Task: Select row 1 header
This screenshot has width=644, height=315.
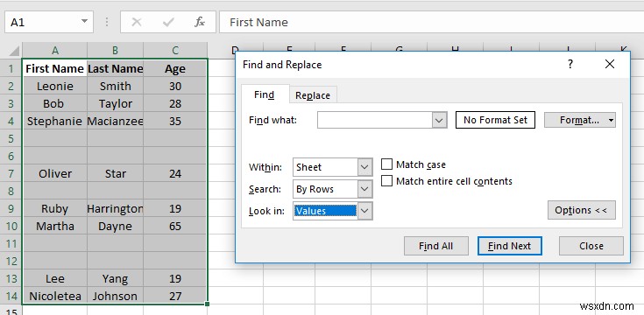Action: [x=11, y=68]
